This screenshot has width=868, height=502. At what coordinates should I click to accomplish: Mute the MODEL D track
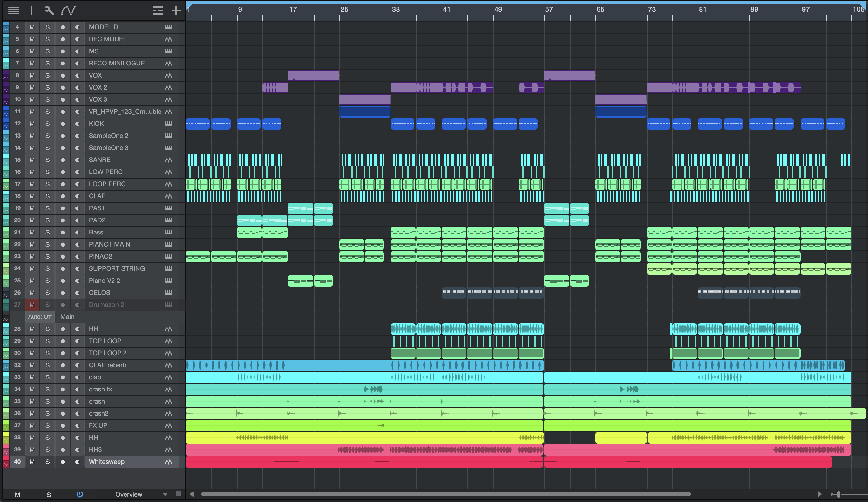tap(32, 27)
